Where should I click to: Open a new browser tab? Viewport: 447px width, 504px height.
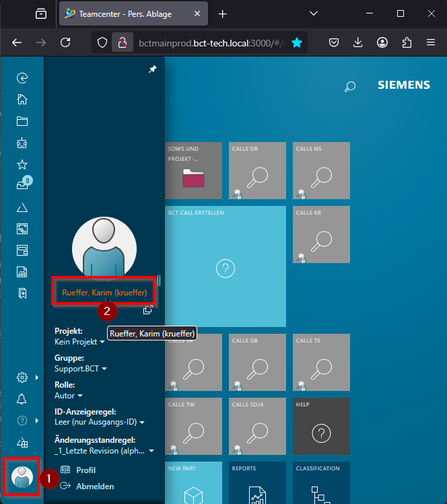223,14
